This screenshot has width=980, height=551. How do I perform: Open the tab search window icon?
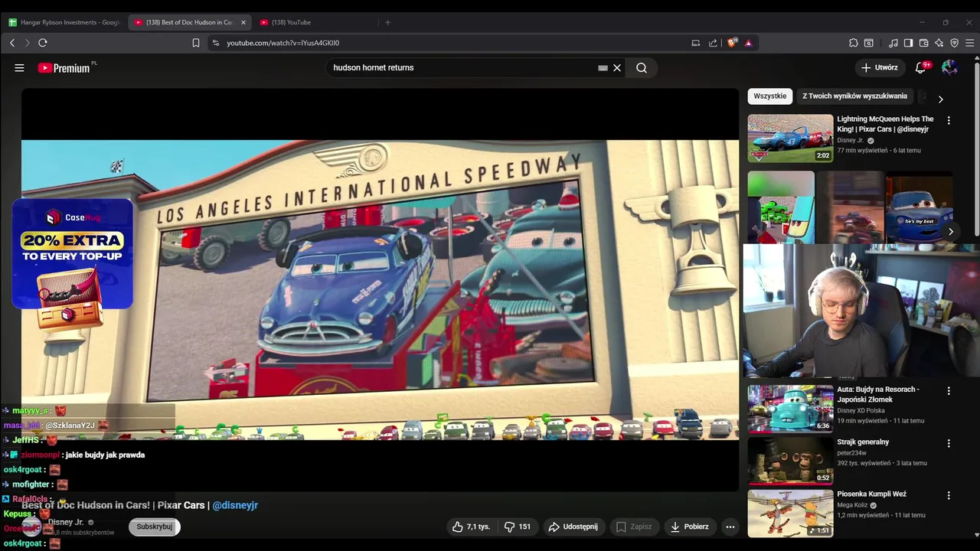pos(869,43)
